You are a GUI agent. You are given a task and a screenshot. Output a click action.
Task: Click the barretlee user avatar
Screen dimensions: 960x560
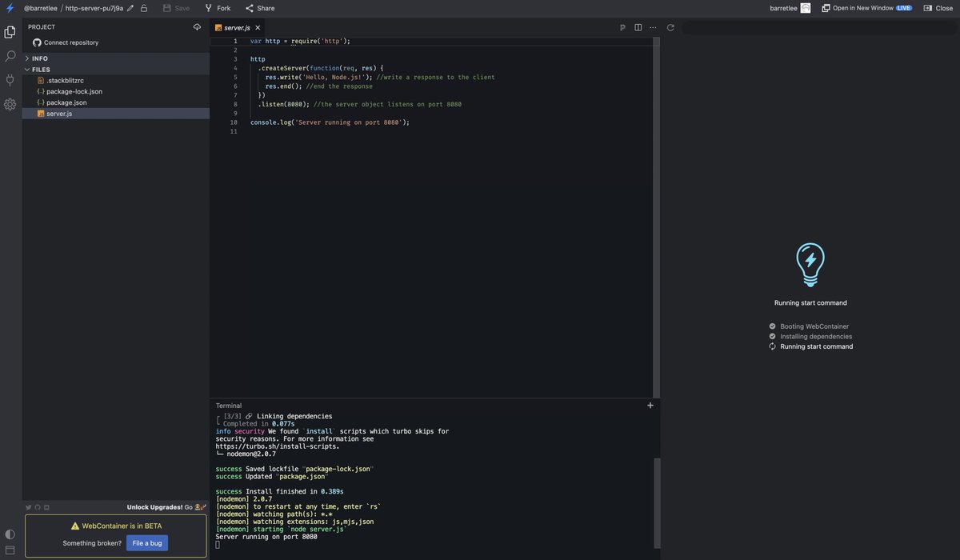pyautogui.click(x=806, y=8)
